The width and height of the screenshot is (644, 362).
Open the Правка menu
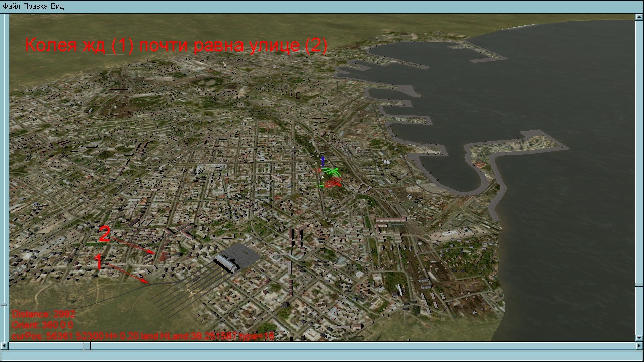click(x=35, y=6)
